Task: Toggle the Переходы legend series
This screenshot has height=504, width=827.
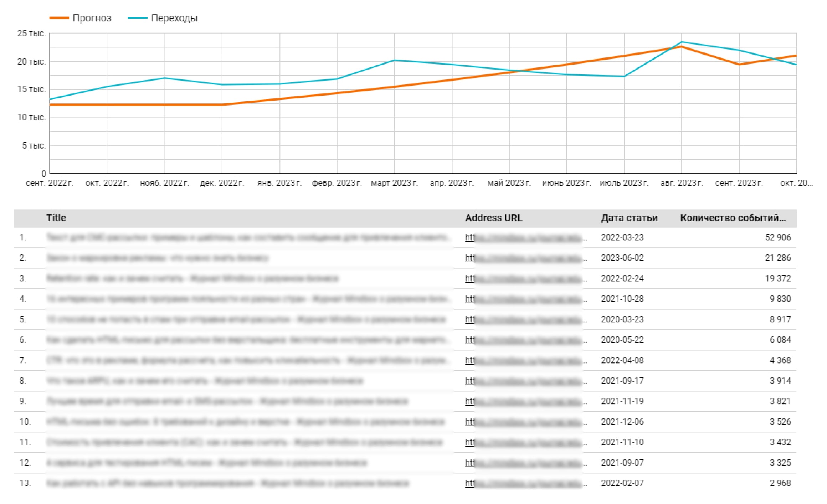Action: click(163, 18)
